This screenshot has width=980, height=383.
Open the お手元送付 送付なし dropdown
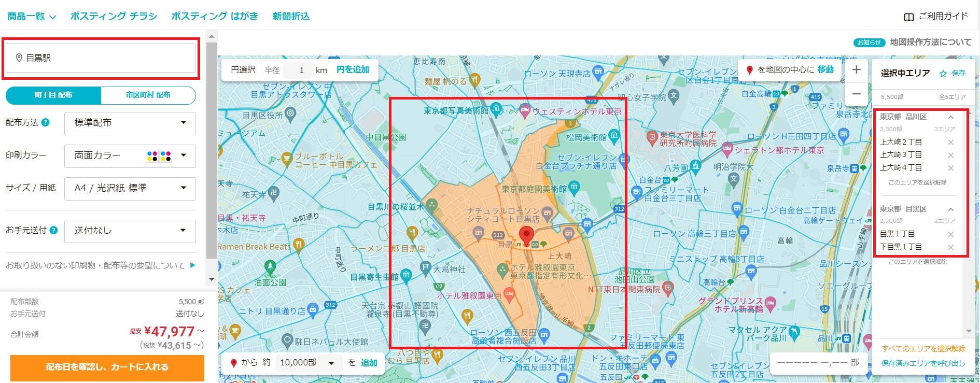coord(130,231)
